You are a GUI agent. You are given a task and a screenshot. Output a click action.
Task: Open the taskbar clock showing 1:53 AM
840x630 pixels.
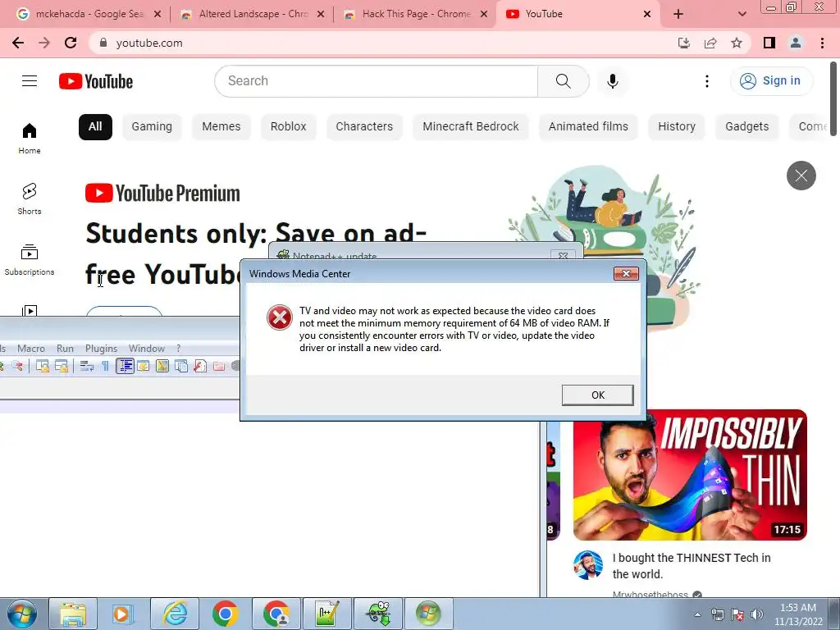[797, 614]
